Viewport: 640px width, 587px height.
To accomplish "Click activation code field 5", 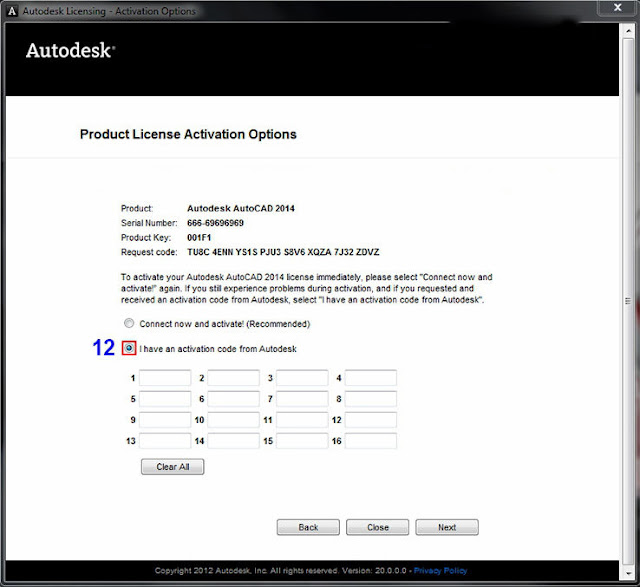I will click(165, 399).
